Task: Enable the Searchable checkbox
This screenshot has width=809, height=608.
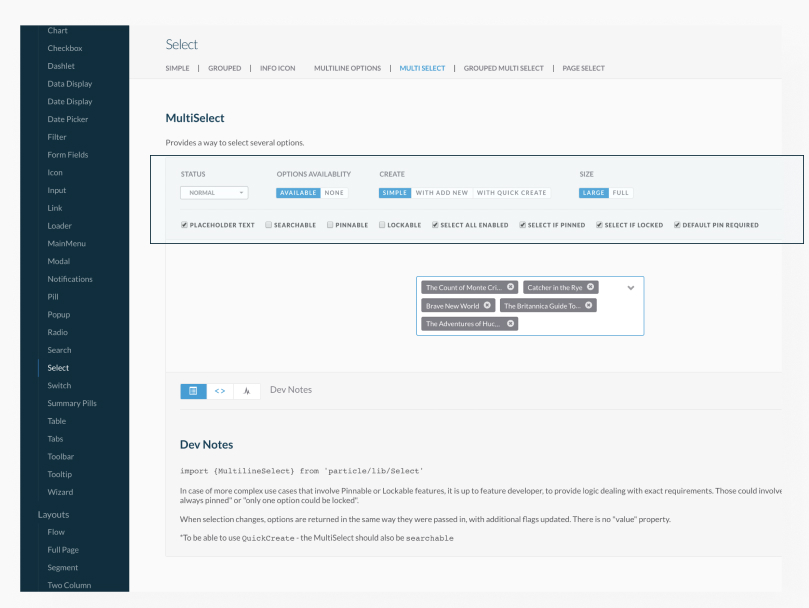Action: pos(269,225)
